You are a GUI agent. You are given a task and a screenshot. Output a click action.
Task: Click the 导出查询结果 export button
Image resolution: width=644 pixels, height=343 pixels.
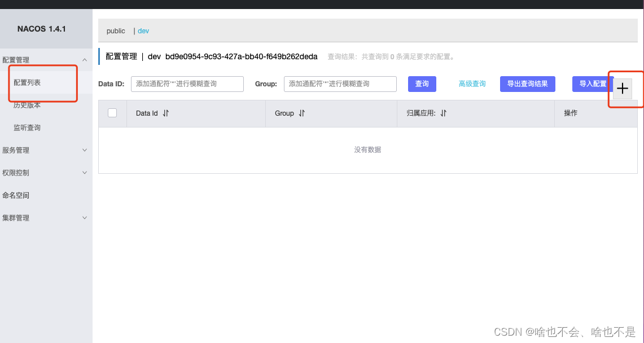527,83
